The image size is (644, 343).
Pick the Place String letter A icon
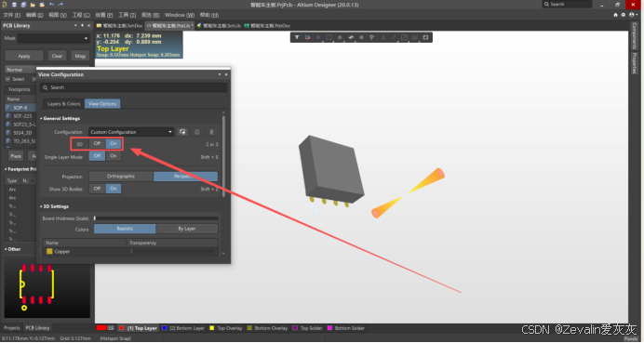pos(382,37)
